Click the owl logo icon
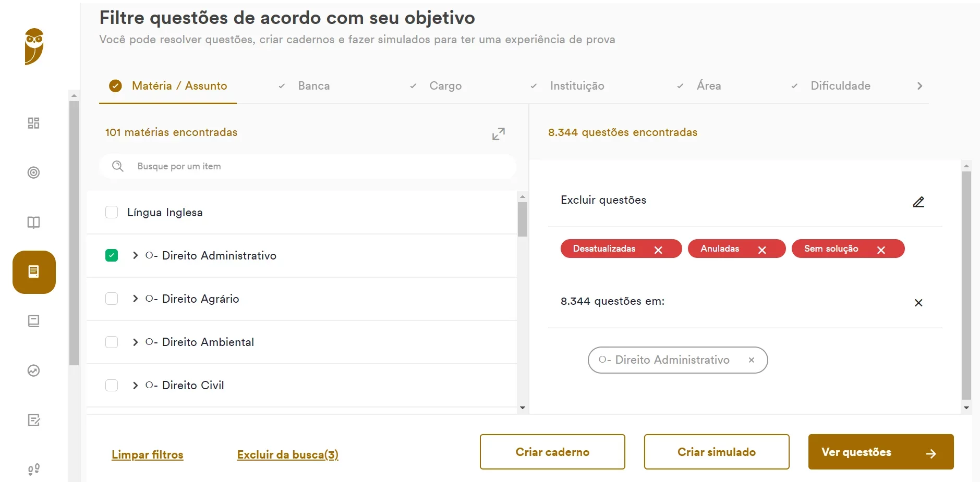980x482 pixels. click(34, 46)
